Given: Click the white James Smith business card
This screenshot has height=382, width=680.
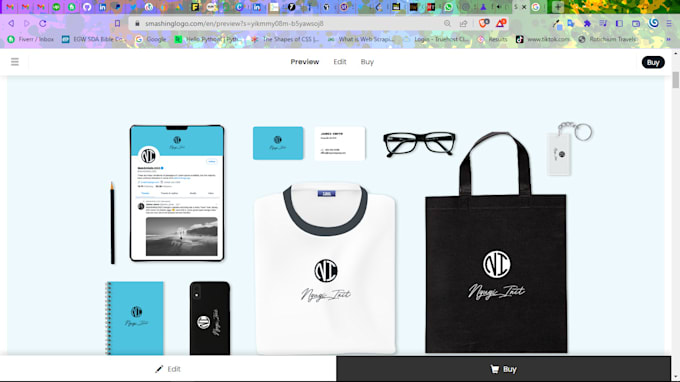Looking at the screenshot, I should pyautogui.click(x=340, y=144).
